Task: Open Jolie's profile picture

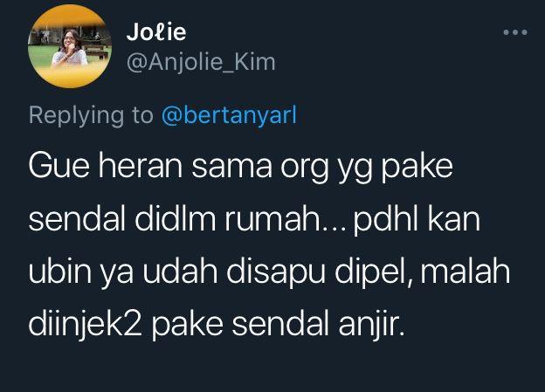Action: click(x=70, y=46)
